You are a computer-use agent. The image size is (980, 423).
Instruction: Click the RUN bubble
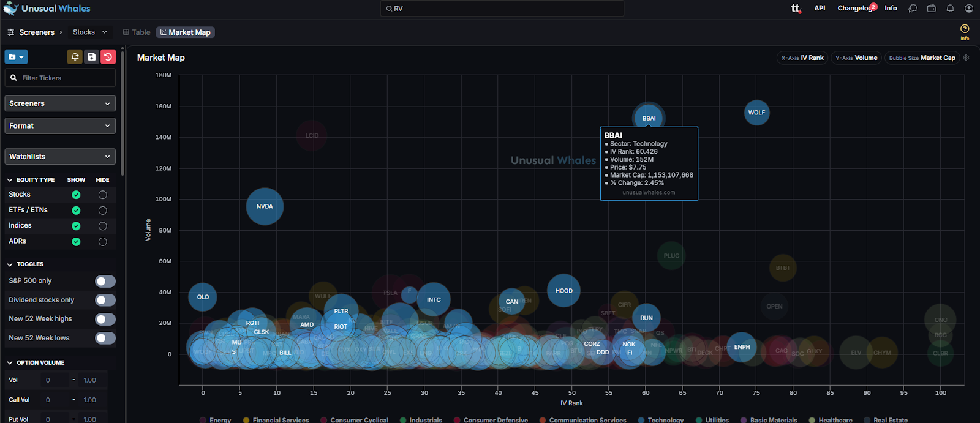pyautogui.click(x=646, y=318)
